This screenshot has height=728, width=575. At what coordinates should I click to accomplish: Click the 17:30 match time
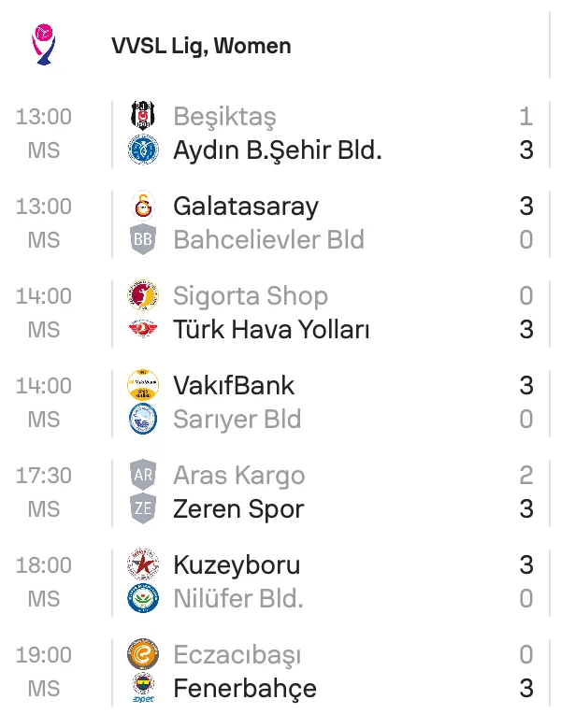43,476
